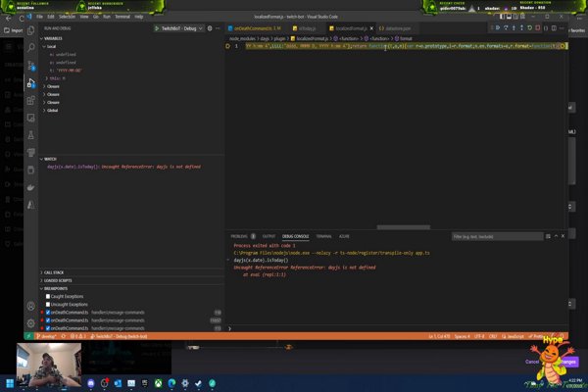
Task: Switch to datastore.json editor tab
Action: coord(396,28)
